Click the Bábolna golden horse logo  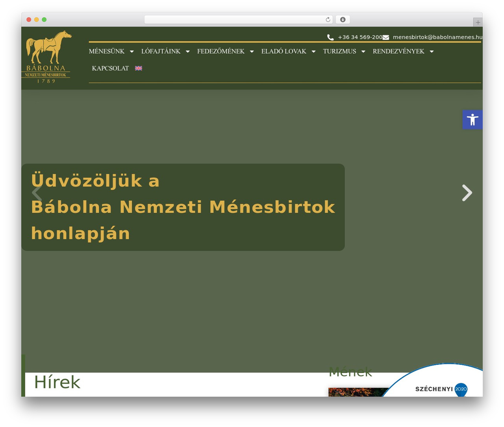click(x=46, y=57)
